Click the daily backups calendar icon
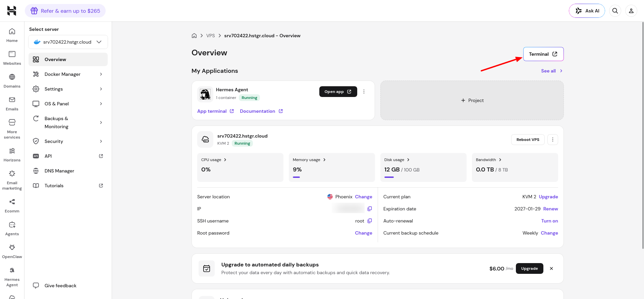Viewport: 644px width, 299px height. (x=207, y=268)
